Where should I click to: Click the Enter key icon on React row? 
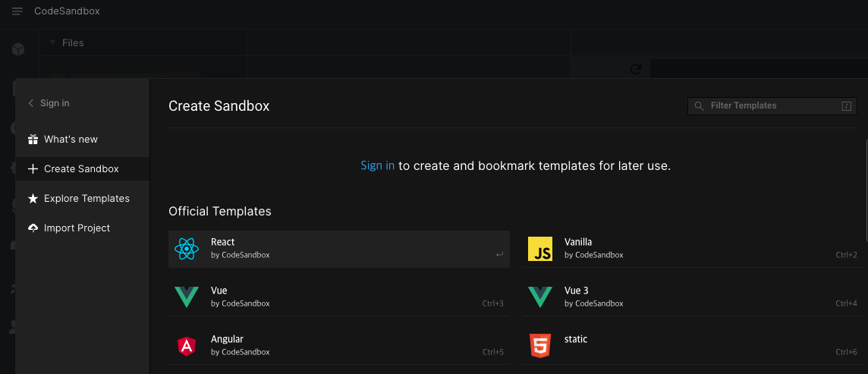499,254
